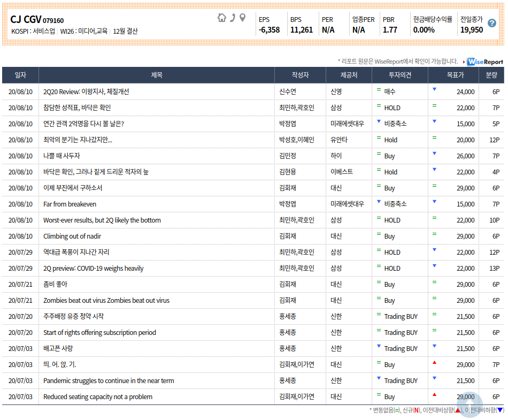Open report '최악의 분기는 지나갔지만...'
Image resolution: width=508 pixels, height=420 pixels.
click(78, 140)
